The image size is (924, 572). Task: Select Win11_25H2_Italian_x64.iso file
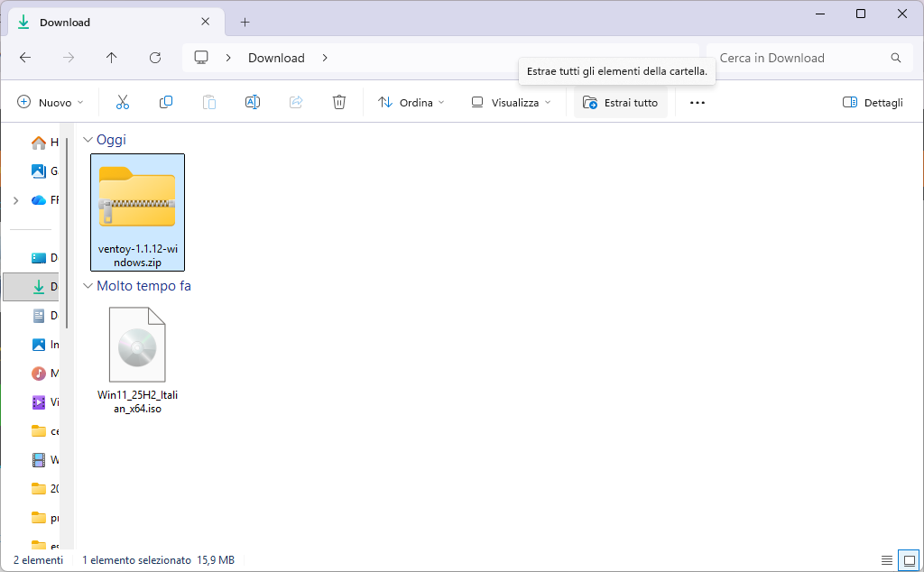[137, 359]
